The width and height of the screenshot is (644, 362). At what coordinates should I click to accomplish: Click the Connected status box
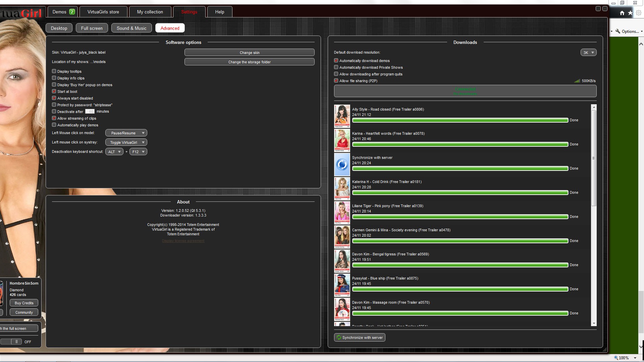[465, 91]
